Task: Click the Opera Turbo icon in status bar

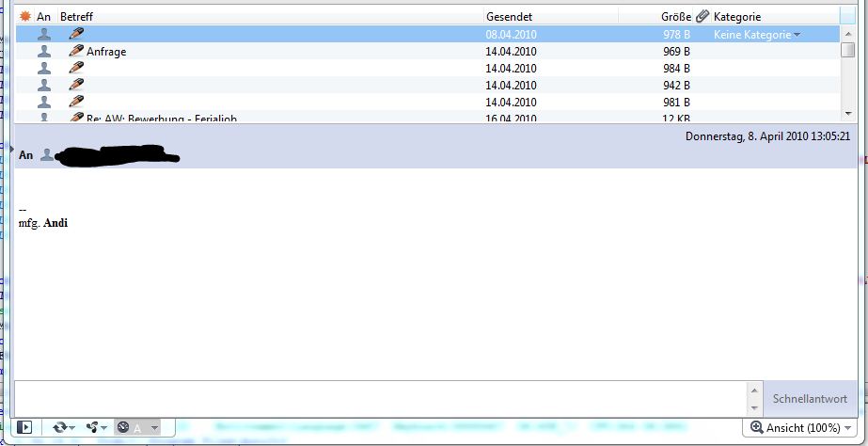Action: pyautogui.click(x=122, y=427)
